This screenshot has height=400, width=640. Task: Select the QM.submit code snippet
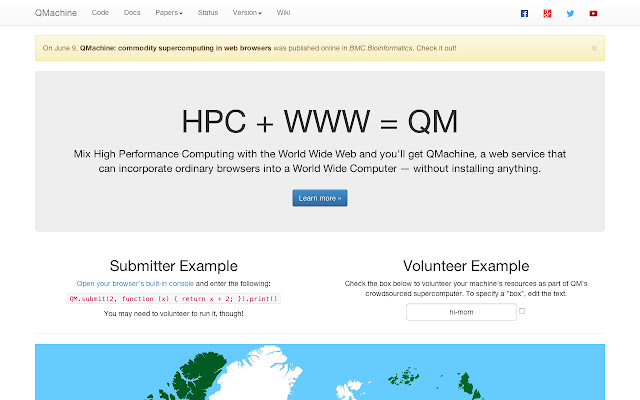pos(174,299)
